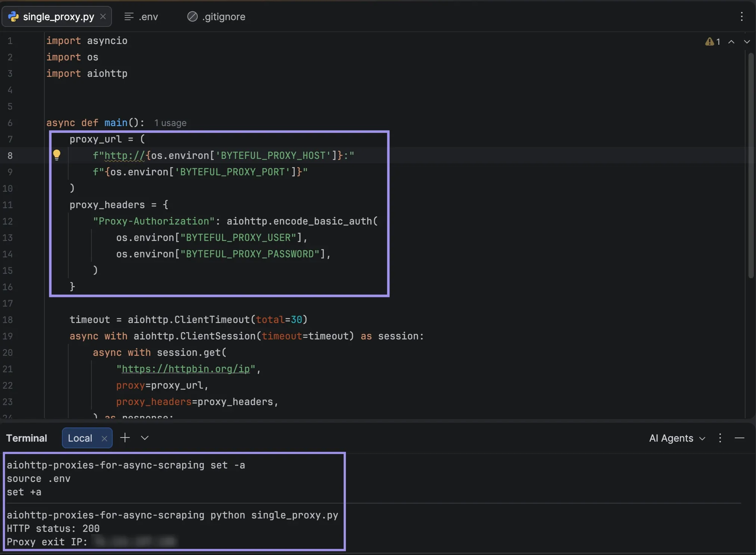
Task: Open terminal panel options menu
Action: point(720,438)
